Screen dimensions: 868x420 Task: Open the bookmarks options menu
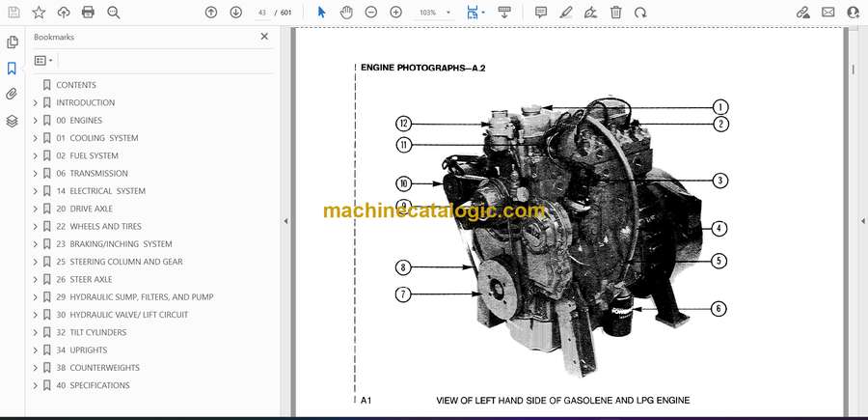point(43,61)
